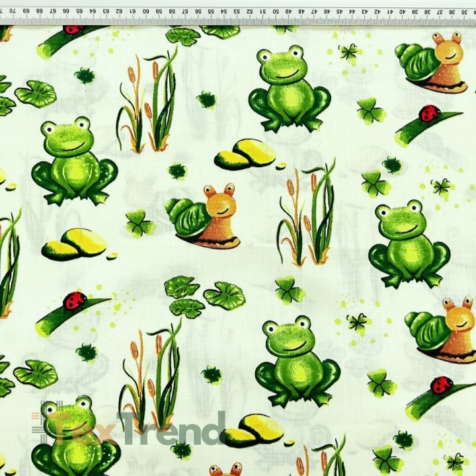Select the frog on the left side, upper half
The width and height of the screenshot is (476, 476).
(x=74, y=161)
